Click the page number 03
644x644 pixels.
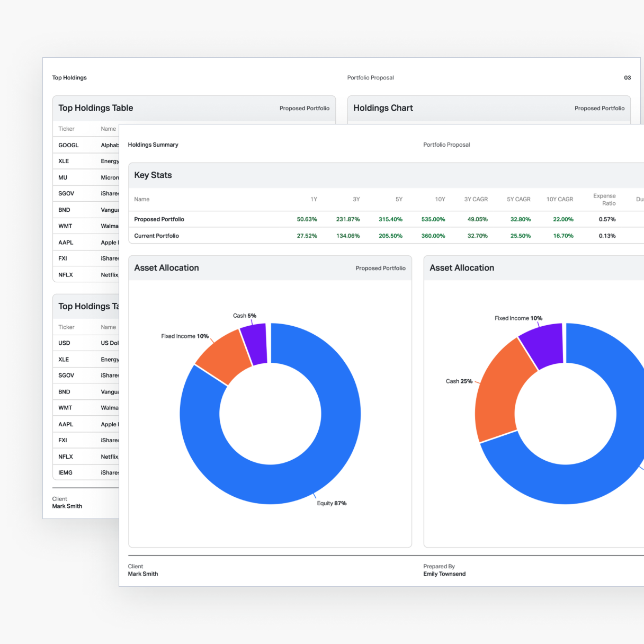627,78
